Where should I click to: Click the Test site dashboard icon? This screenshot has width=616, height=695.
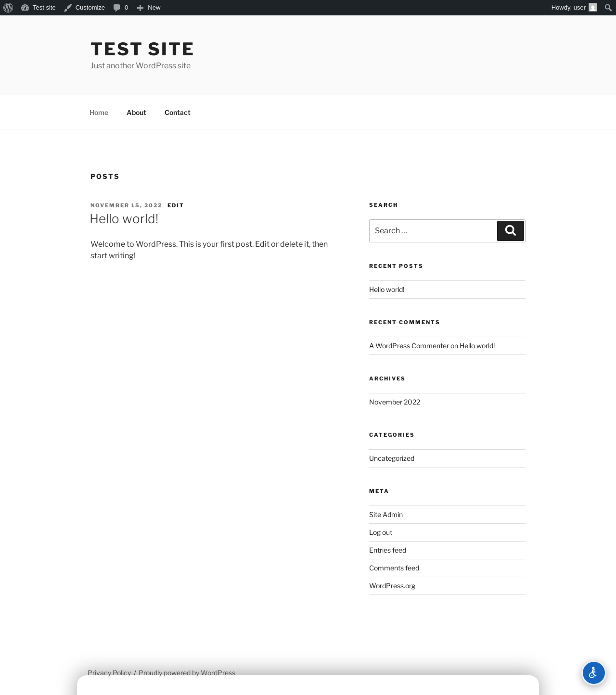coord(25,8)
